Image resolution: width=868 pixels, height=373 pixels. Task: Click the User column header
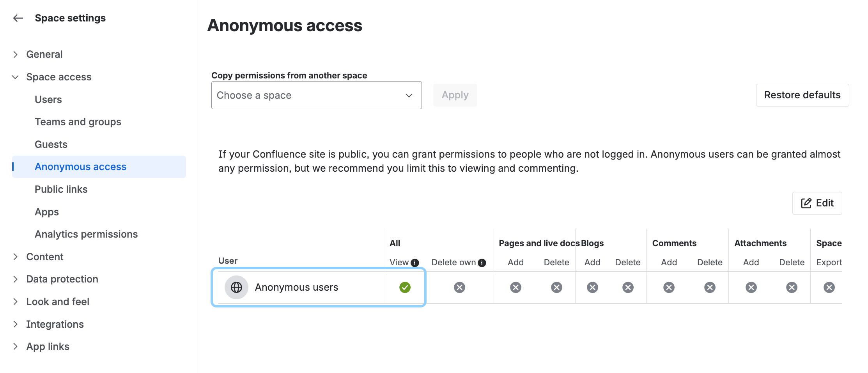[x=228, y=261]
